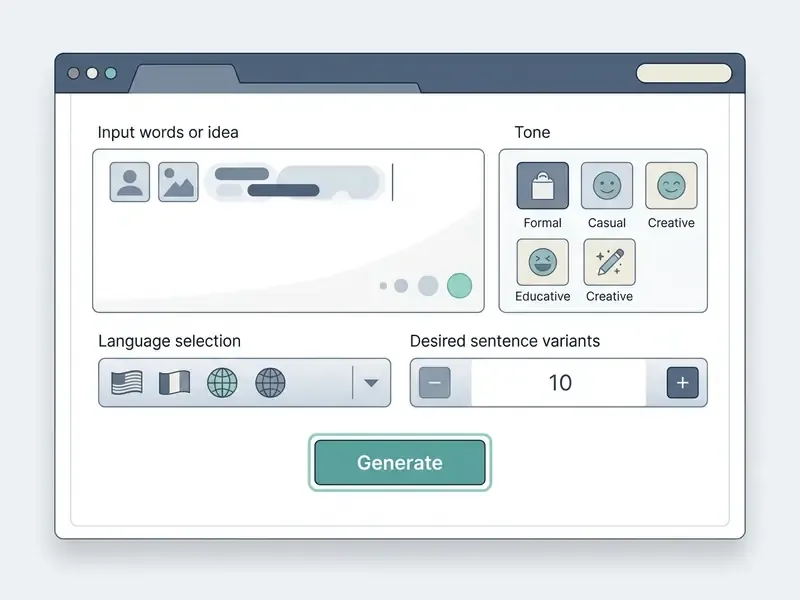
Task: Decrease sentence variants with minus button
Action: coord(435,383)
